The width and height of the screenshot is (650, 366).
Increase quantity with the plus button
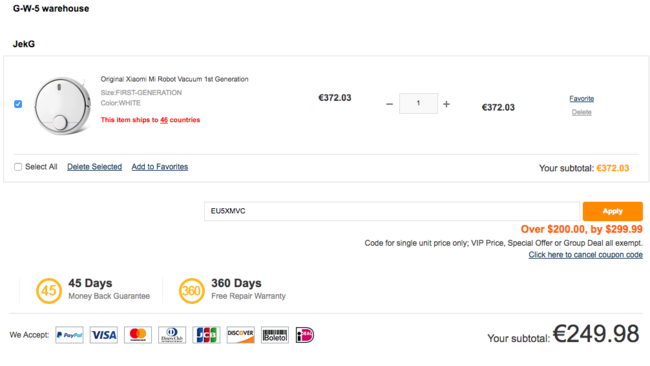tap(446, 104)
